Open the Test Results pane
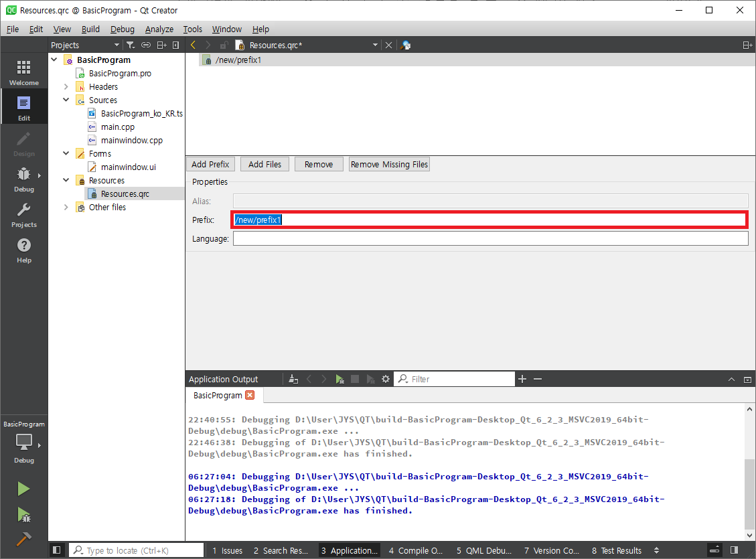 [x=617, y=550]
